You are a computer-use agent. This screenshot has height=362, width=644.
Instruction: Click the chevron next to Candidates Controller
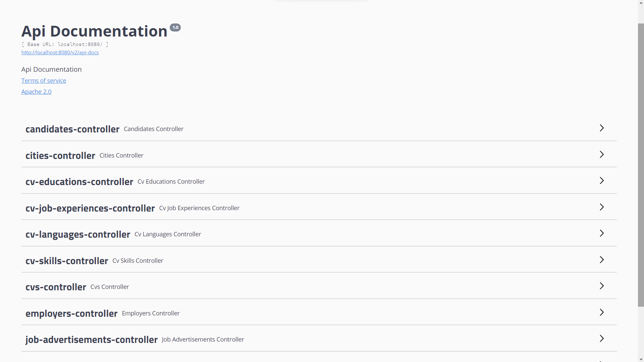click(601, 128)
